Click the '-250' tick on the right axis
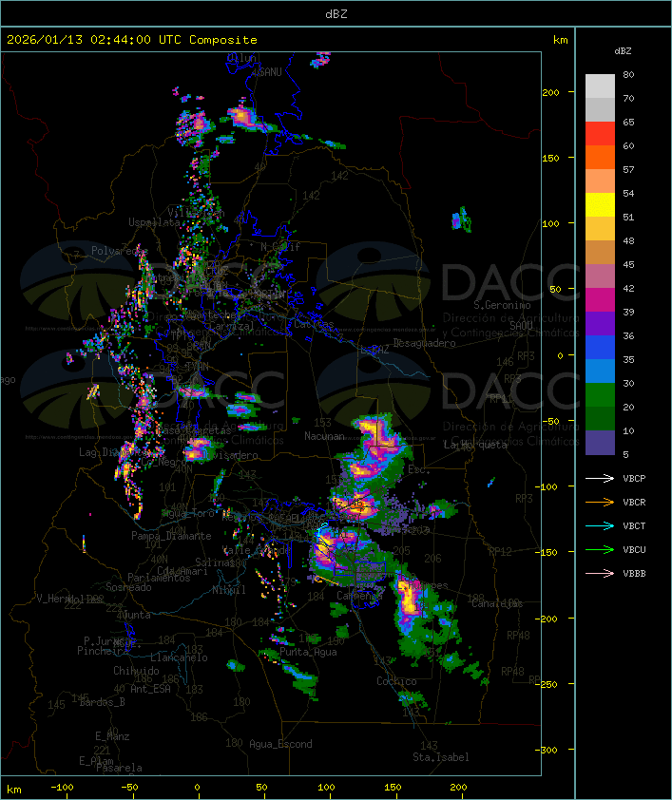 (547, 684)
